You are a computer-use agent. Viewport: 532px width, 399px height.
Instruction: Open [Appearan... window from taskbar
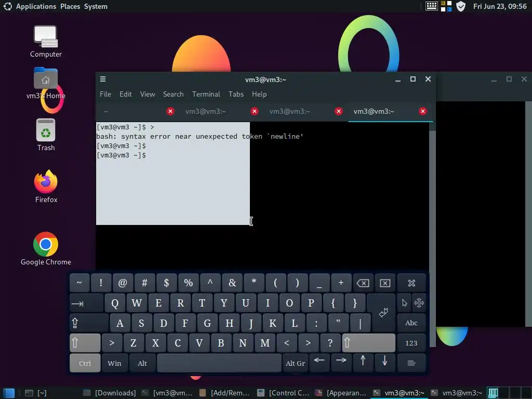(x=341, y=393)
